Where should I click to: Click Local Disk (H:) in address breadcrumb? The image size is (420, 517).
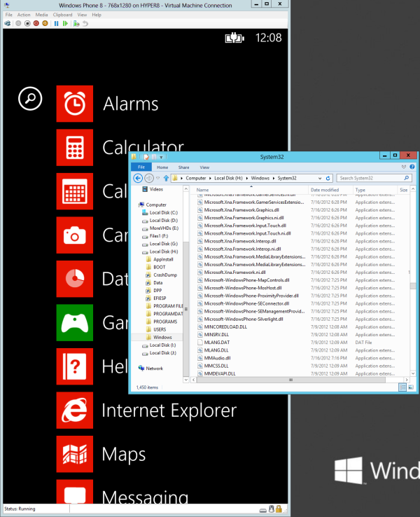pyautogui.click(x=228, y=178)
